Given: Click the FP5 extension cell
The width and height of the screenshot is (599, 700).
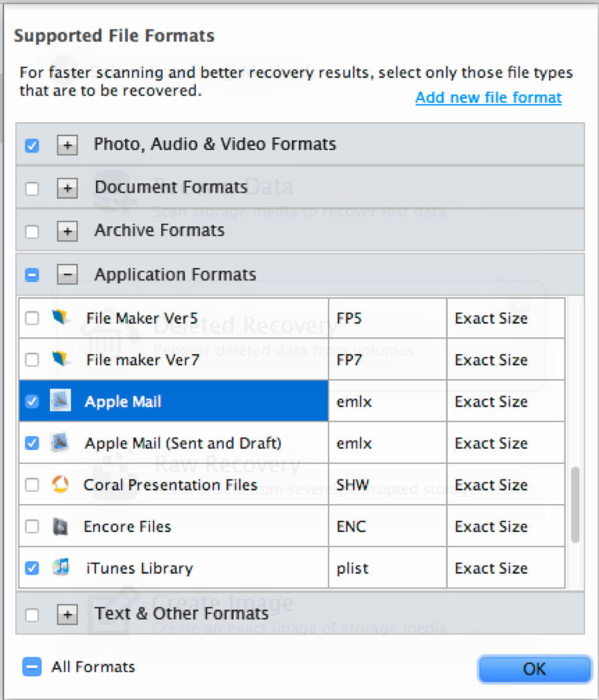Looking at the screenshot, I should 387,318.
